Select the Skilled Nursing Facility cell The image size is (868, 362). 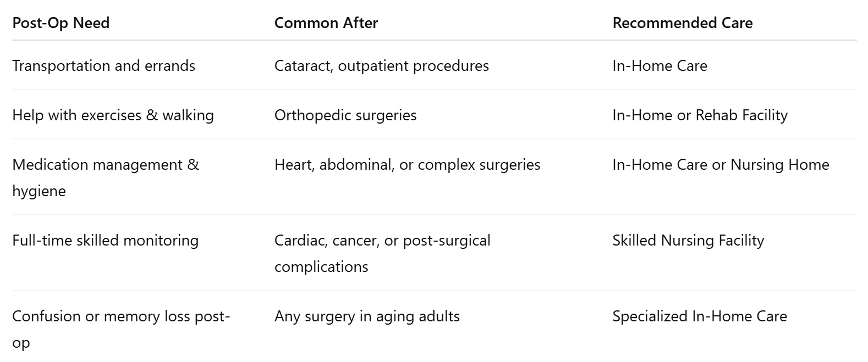pyautogui.click(x=689, y=241)
